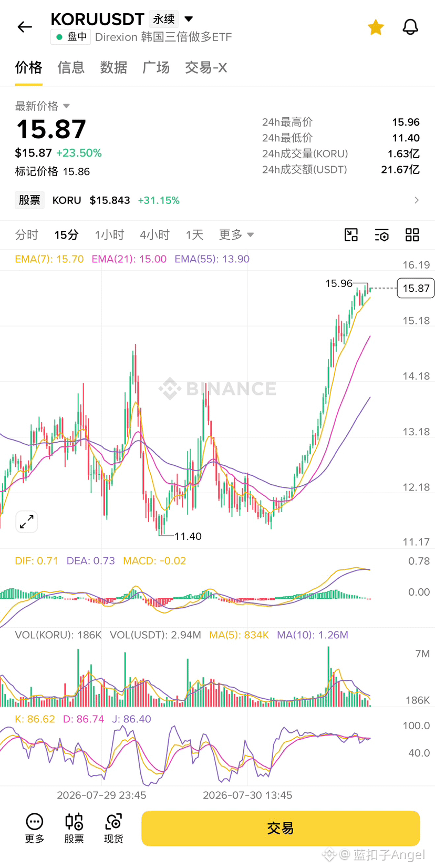The image size is (435, 868).
Task: Open the KORUUSDT pair selector dropdown arrow
Action: (189, 19)
